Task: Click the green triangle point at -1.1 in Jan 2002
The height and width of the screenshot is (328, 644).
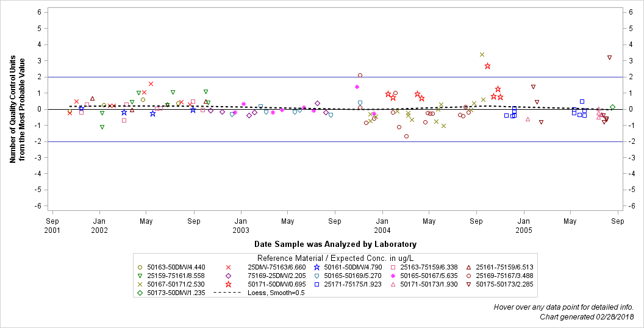Action: (x=102, y=127)
